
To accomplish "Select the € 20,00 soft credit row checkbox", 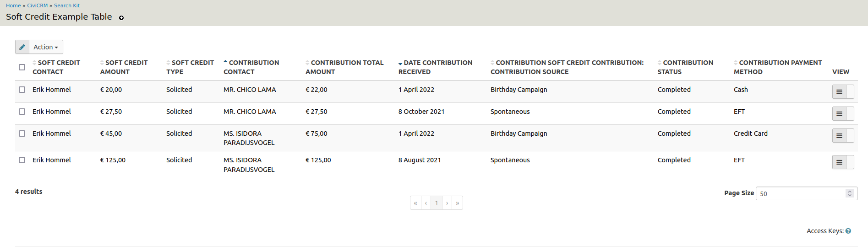I will point(22,90).
